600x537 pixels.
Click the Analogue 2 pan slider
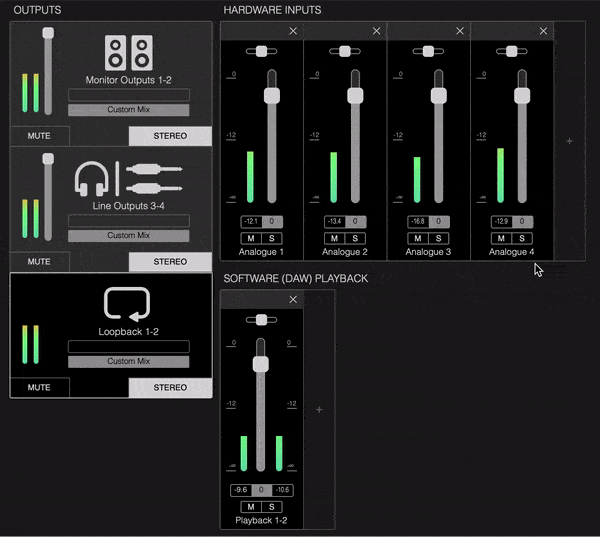(x=345, y=51)
